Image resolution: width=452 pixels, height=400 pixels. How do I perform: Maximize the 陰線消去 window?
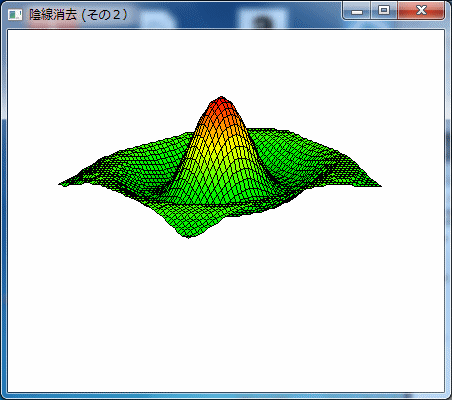tap(384, 11)
